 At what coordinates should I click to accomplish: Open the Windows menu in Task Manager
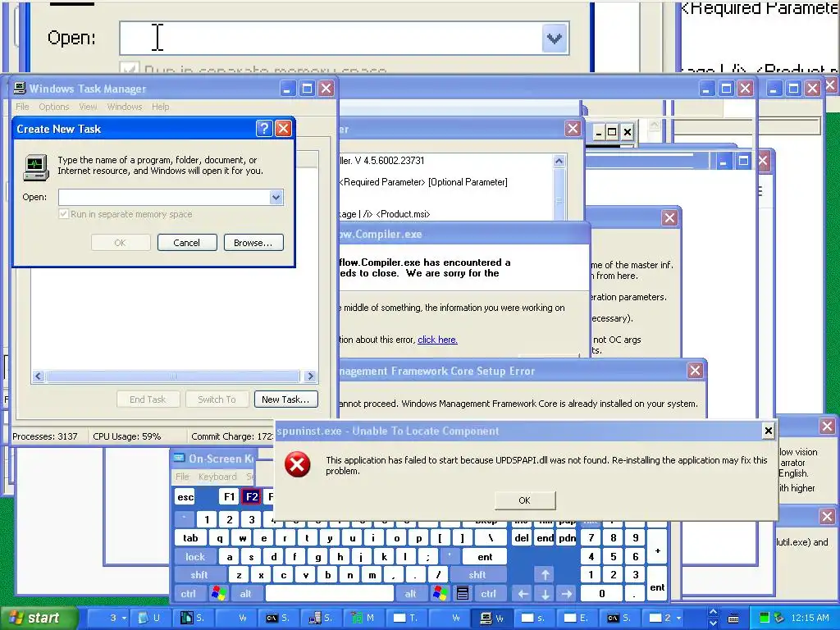[125, 107]
